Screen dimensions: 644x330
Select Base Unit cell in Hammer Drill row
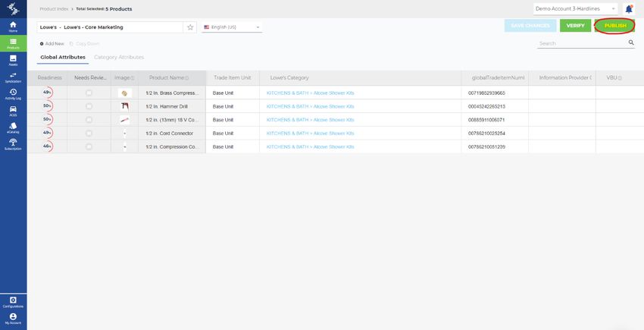233,106
